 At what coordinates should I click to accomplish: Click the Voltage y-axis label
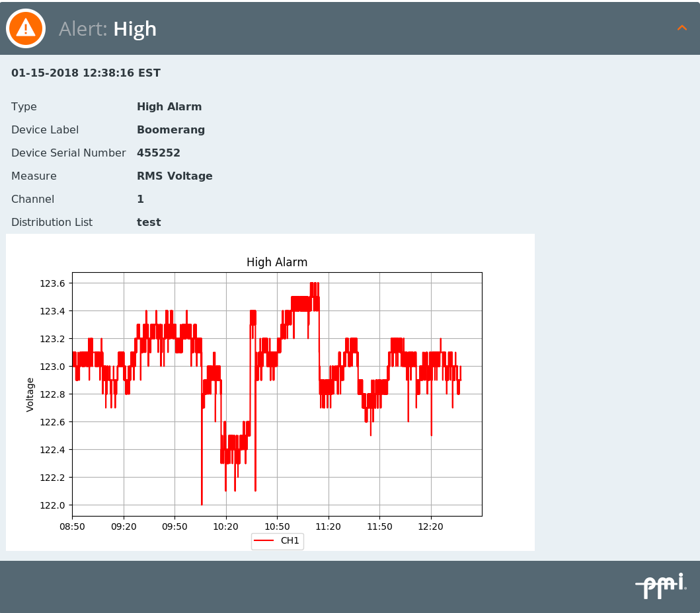(30, 394)
